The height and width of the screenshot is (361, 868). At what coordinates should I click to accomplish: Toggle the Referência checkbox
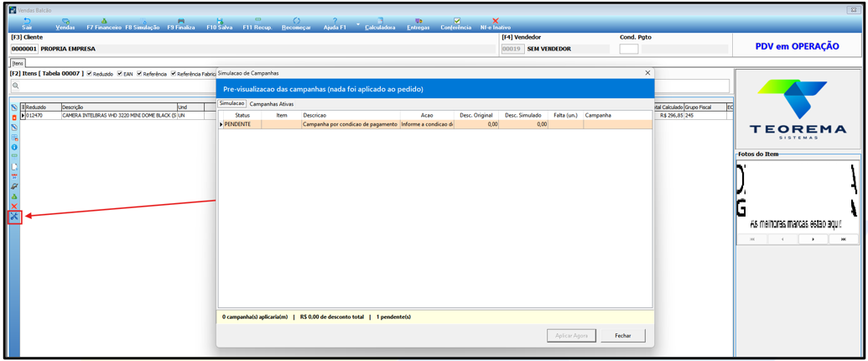click(140, 74)
